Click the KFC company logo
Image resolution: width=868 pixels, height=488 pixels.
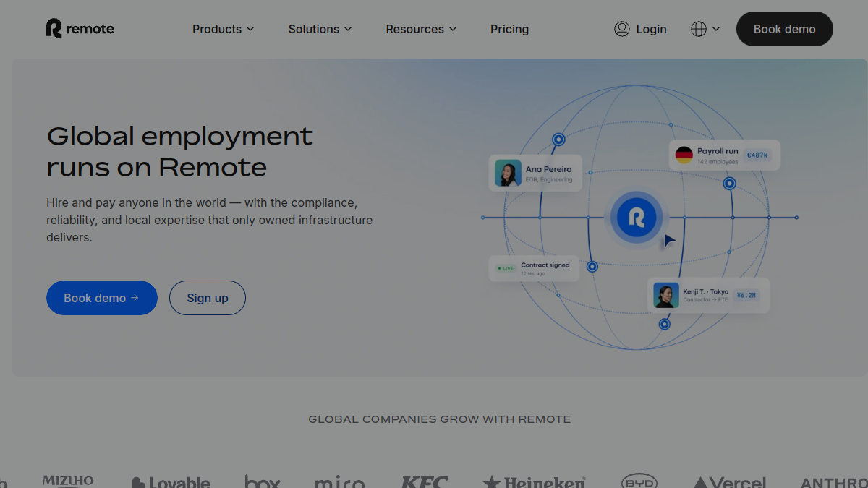tap(425, 481)
